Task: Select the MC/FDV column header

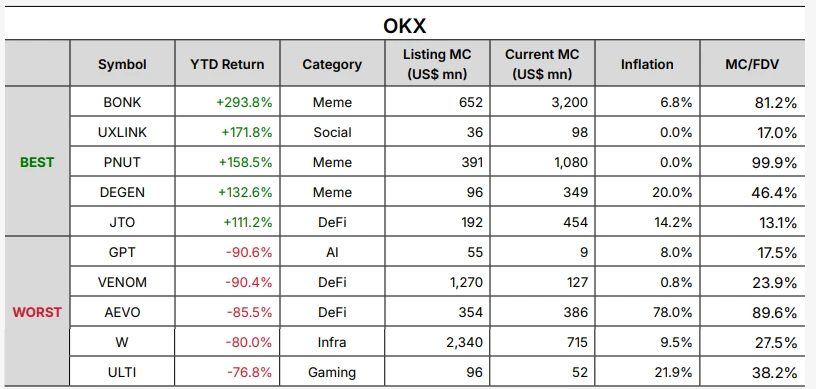Action: click(752, 65)
